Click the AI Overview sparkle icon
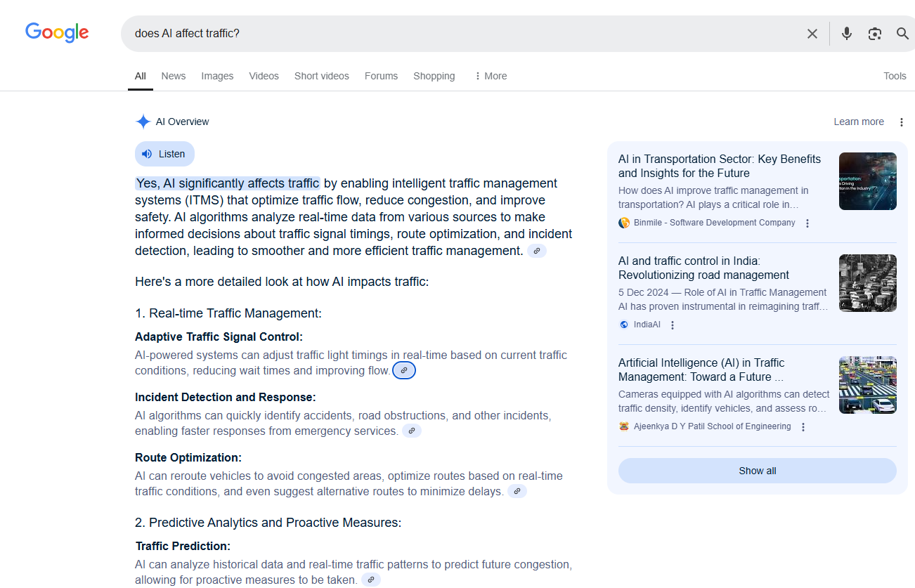This screenshot has width=915, height=588. pos(143,122)
